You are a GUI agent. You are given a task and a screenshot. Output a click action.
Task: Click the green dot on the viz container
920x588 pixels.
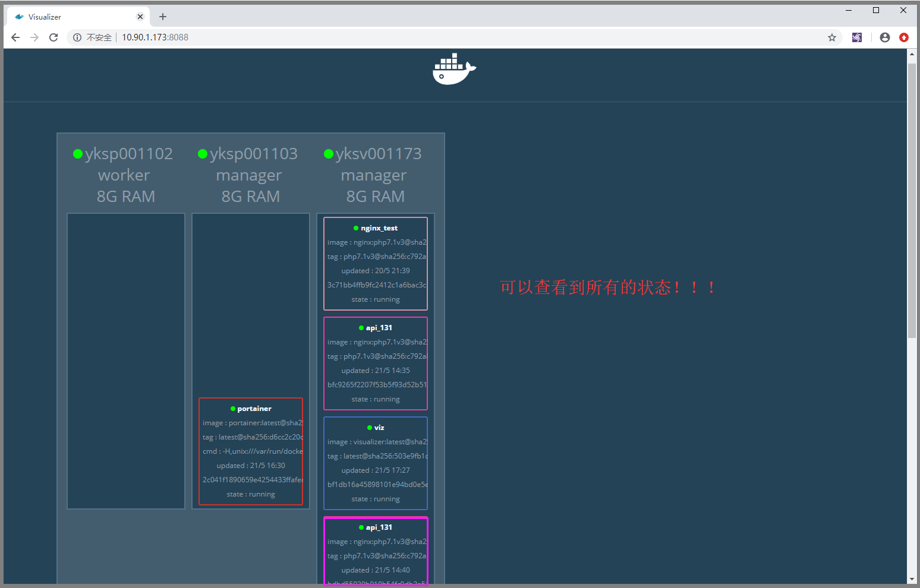click(370, 427)
